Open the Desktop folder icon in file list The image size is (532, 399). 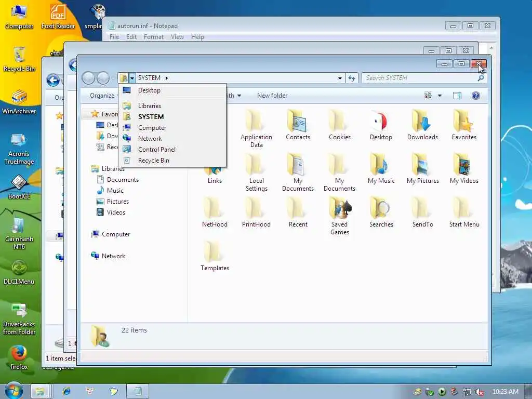pyautogui.click(x=381, y=125)
